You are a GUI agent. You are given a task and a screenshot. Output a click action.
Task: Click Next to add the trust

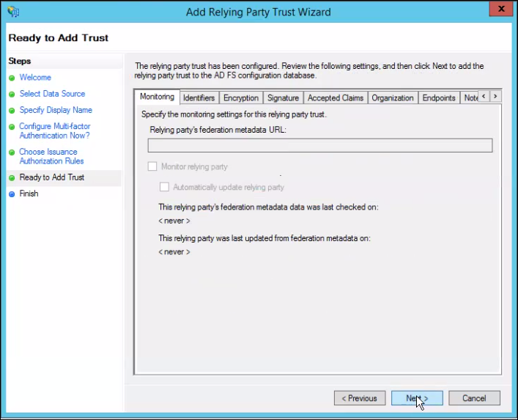[417, 398]
